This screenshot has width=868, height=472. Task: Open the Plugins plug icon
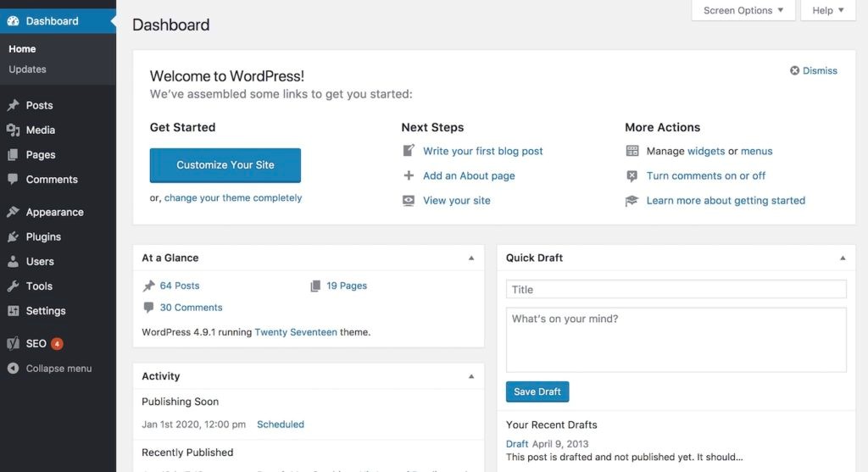point(13,236)
